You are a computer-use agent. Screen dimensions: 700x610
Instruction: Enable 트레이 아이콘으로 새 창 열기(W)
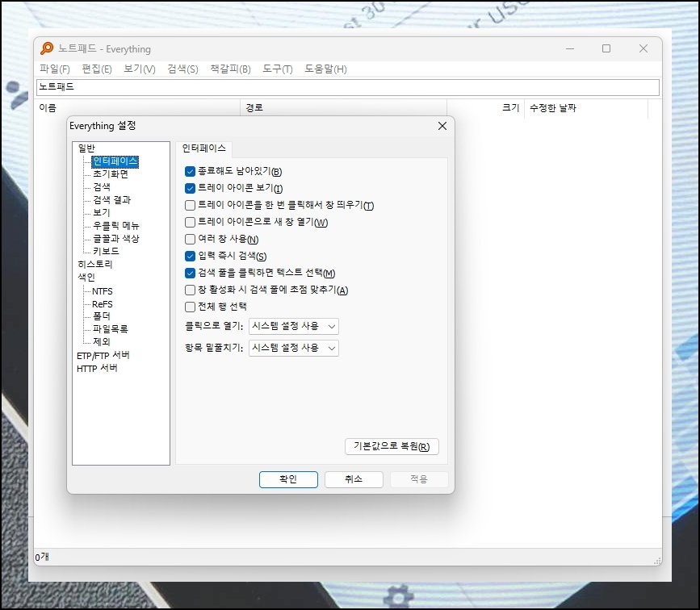coord(191,222)
